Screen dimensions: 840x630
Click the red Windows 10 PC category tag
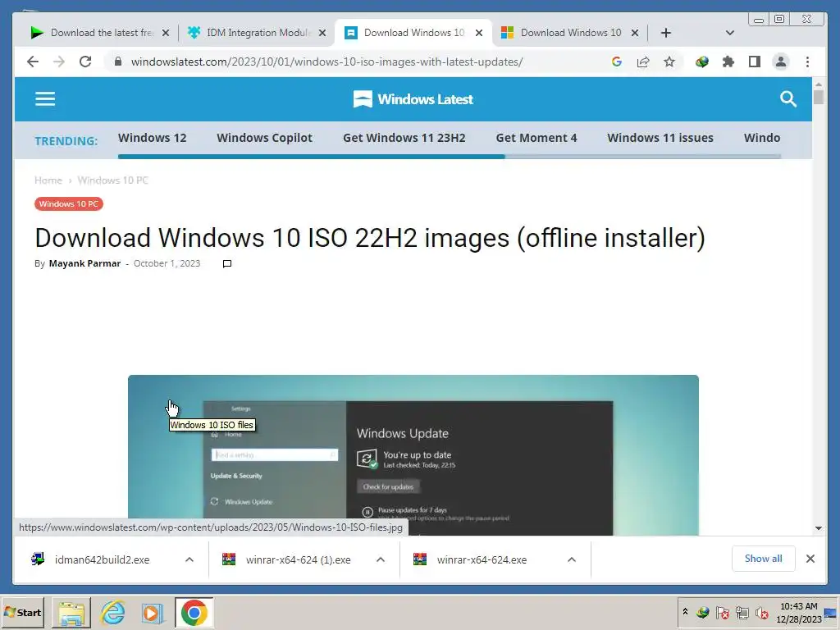(69, 204)
